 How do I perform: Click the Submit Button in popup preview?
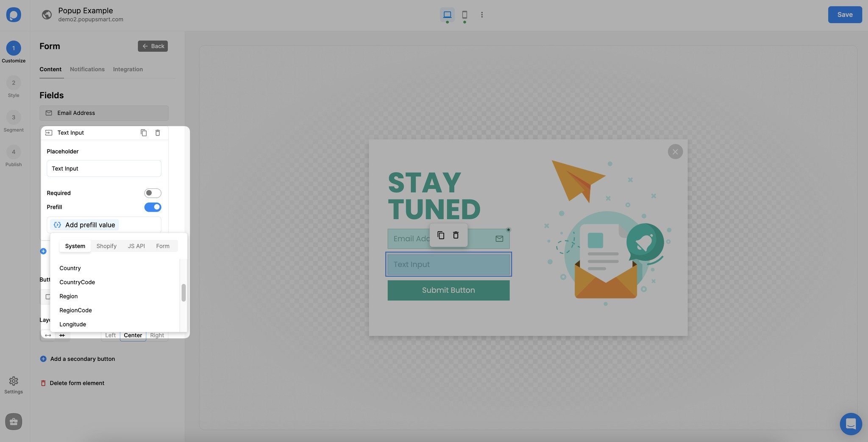[448, 290]
